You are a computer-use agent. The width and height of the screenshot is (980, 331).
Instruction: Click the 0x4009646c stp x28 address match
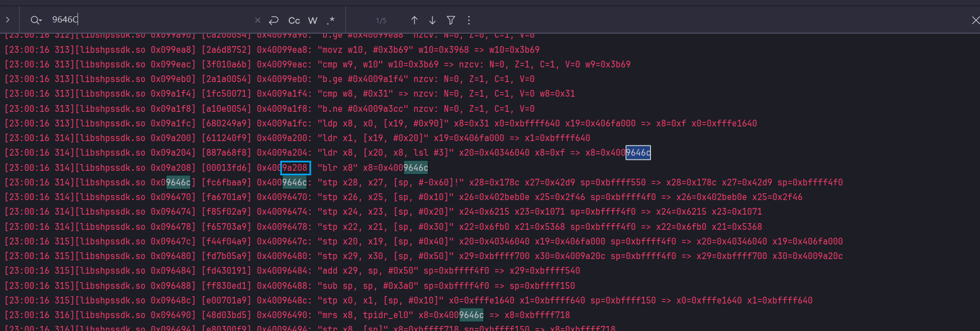pos(294,182)
